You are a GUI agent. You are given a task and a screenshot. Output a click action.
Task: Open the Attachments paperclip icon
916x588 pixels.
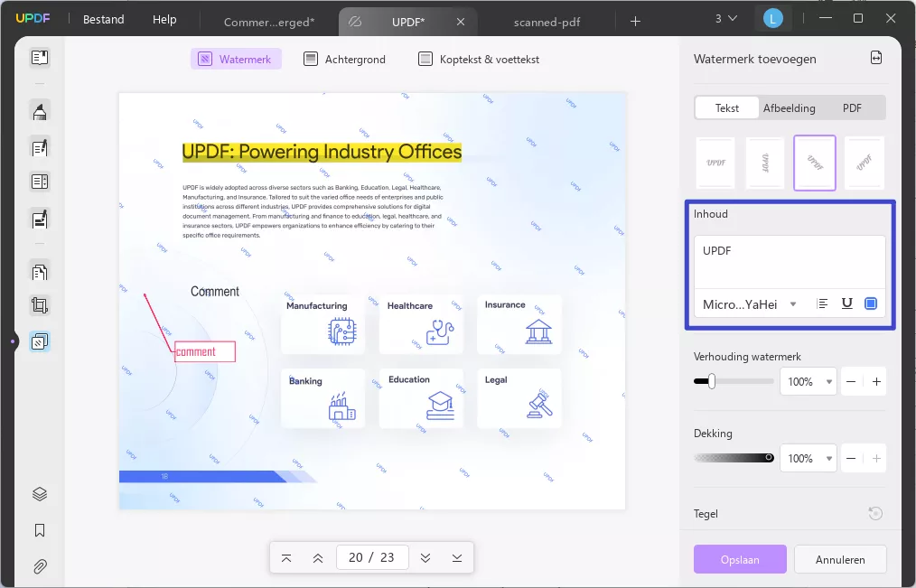(40, 566)
